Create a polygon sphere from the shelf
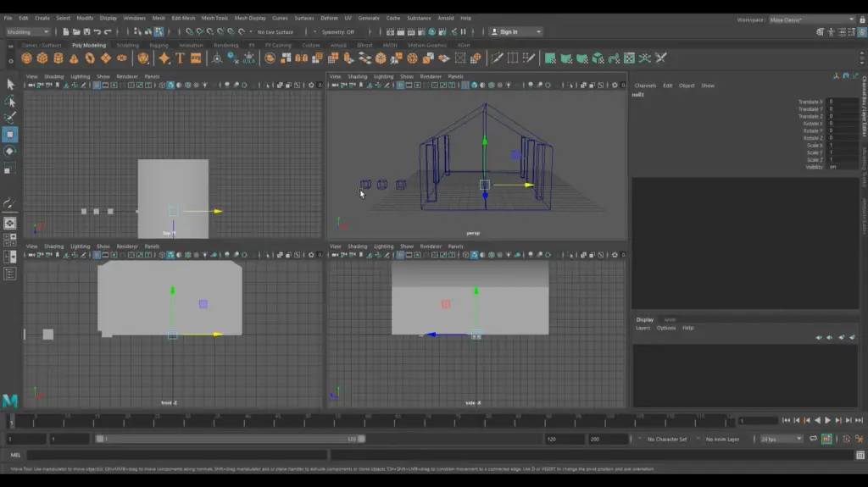This screenshot has height=487, width=868. pyautogui.click(x=26, y=58)
